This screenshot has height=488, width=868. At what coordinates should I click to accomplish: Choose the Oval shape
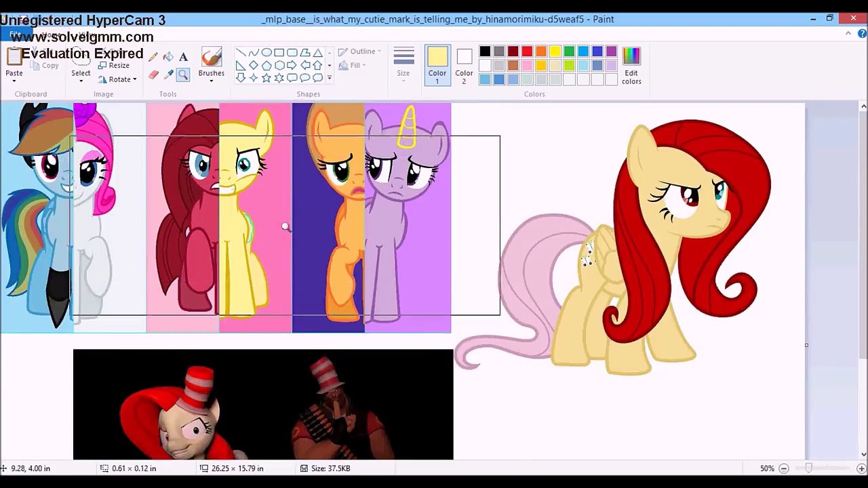pyautogui.click(x=267, y=53)
